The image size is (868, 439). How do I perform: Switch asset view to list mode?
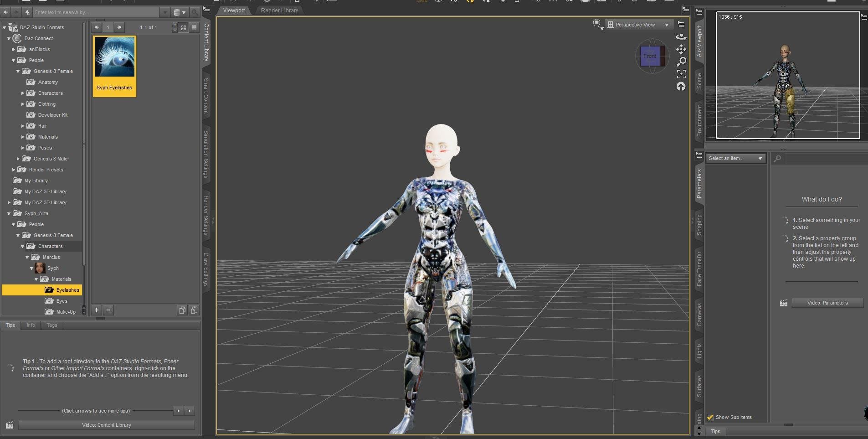[x=194, y=27]
